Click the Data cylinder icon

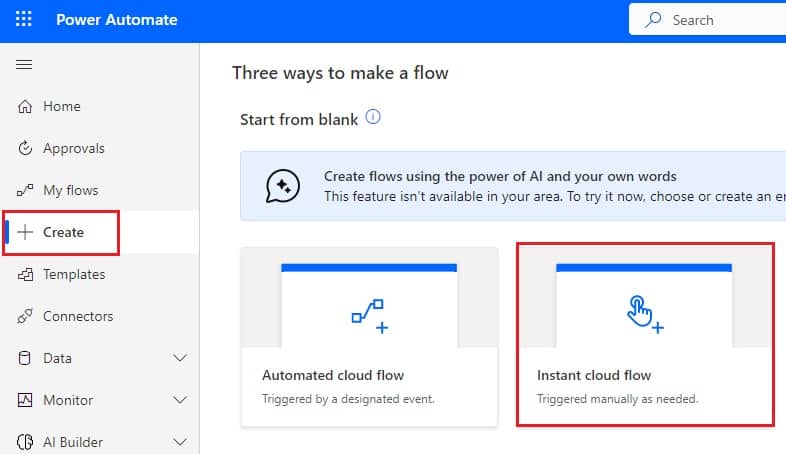(x=24, y=358)
